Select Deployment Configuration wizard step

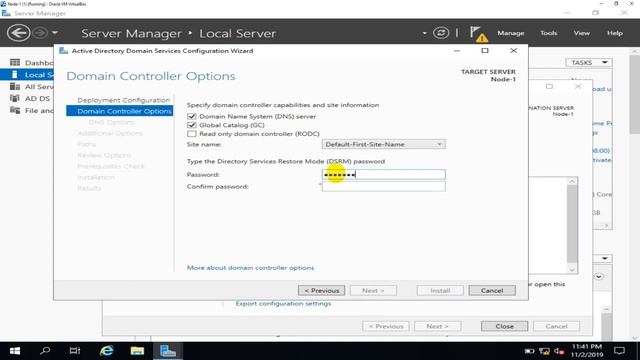123,100
